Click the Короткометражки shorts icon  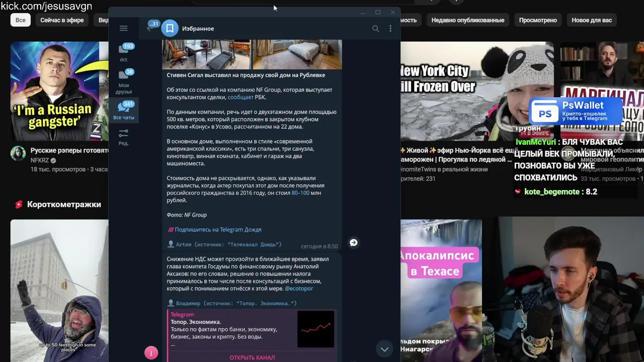point(19,205)
